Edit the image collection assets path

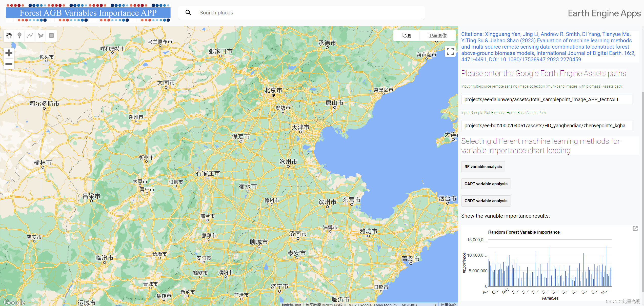click(x=546, y=99)
